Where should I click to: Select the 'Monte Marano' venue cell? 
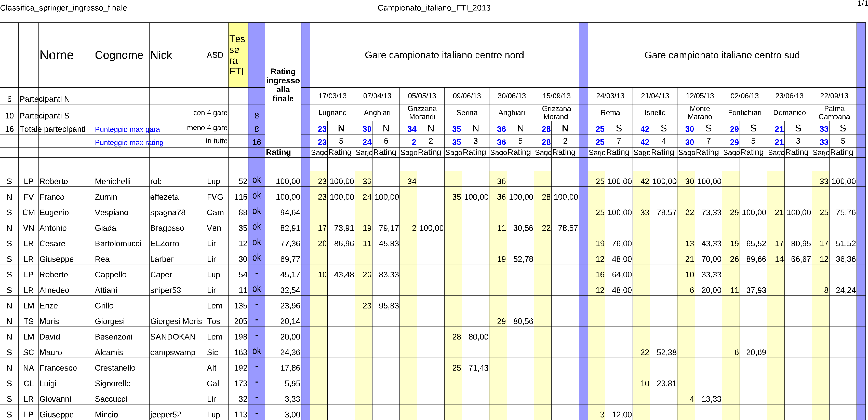click(x=700, y=113)
